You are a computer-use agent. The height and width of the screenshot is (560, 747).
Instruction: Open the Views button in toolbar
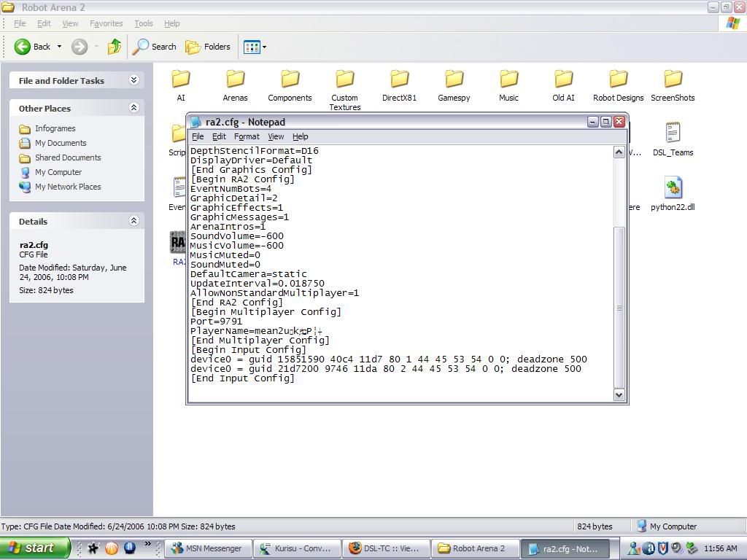[252, 47]
